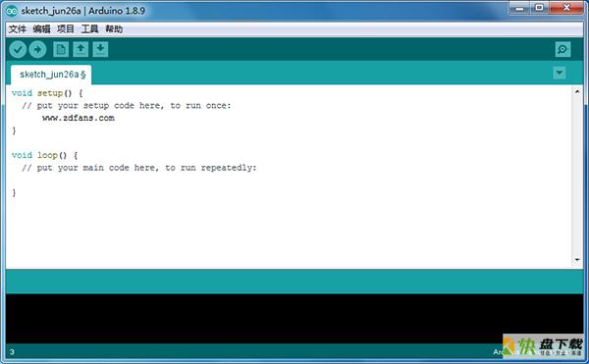
Task: Open the 工具 menu
Action: [89, 29]
